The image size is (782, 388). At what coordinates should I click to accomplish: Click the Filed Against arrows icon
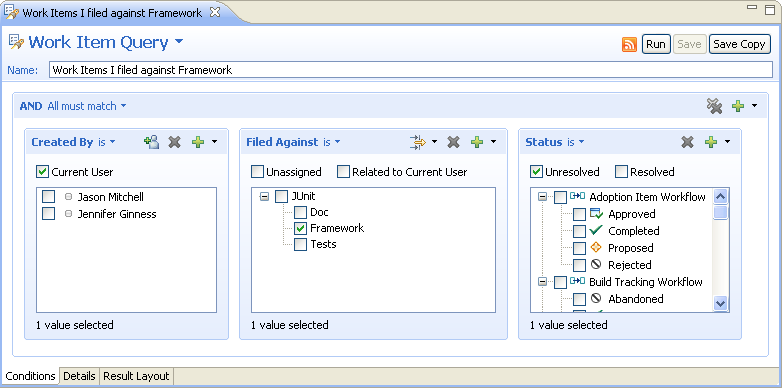tap(418, 142)
